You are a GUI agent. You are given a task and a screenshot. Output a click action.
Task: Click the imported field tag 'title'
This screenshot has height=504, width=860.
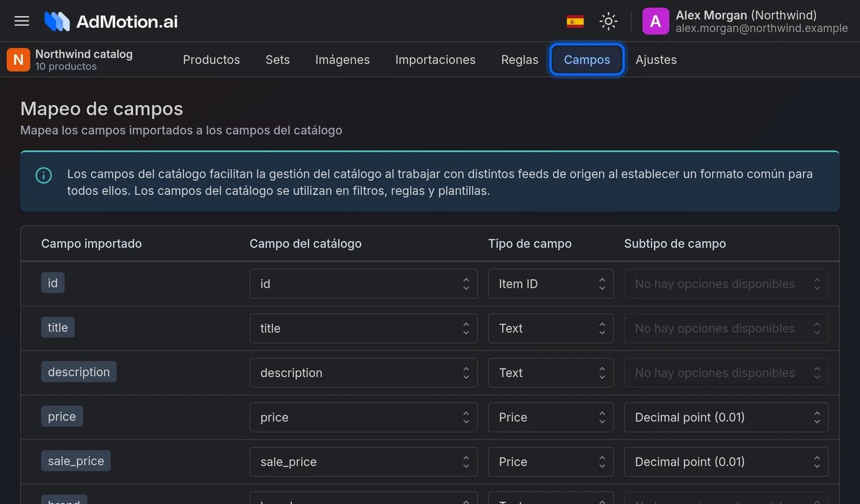(x=58, y=327)
